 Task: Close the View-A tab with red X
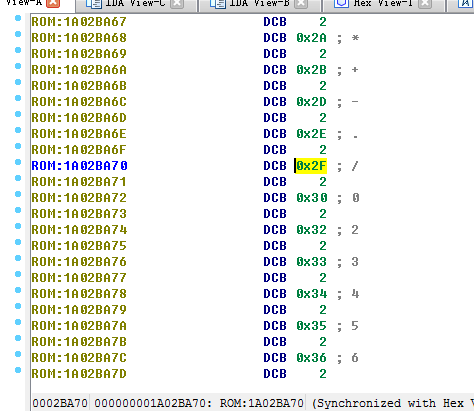pyautogui.click(x=53, y=3)
